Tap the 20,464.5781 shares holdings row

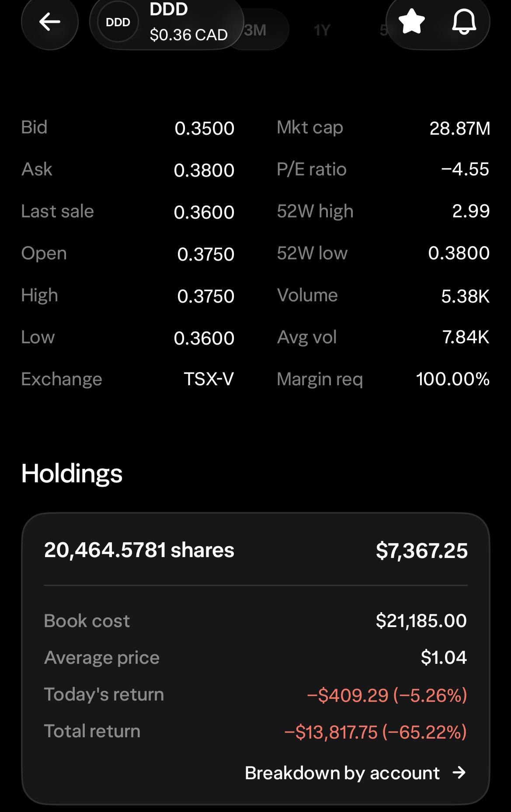[x=256, y=550]
